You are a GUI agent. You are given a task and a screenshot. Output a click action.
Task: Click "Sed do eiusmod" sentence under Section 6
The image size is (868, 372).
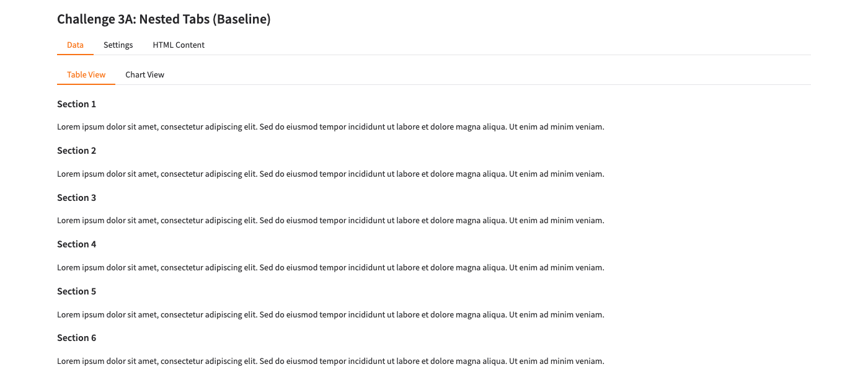coord(382,361)
